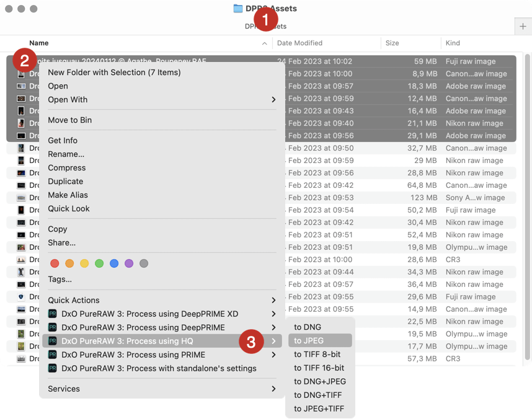Select thumbnail of the 29,1 MB Adobe file
The height and width of the screenshot is (419, 532).
click(x=21, y=136)
